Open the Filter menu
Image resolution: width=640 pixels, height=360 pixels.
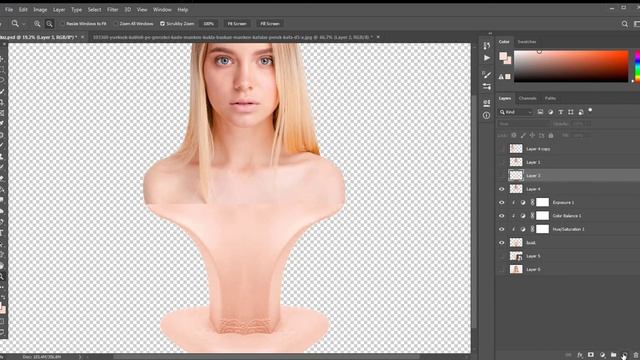click(113, 9)
